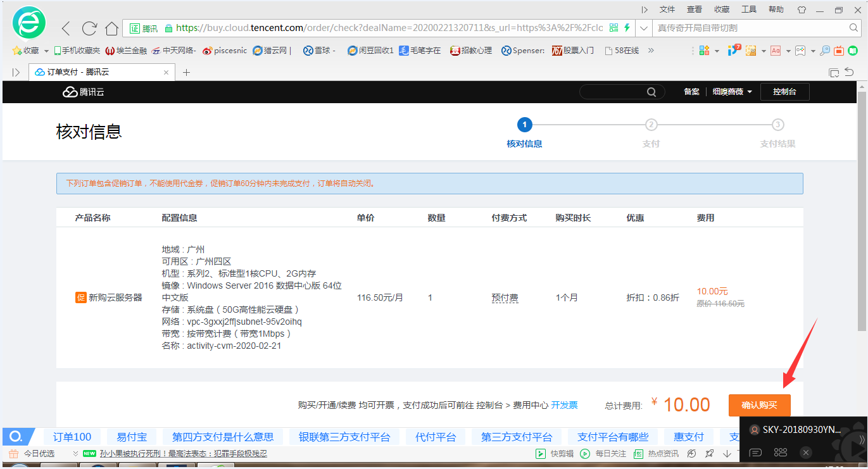This screenshot has width=868, height=469.
Task: Open the 猎云网 bookmark
Action: (x=271, y=51)
